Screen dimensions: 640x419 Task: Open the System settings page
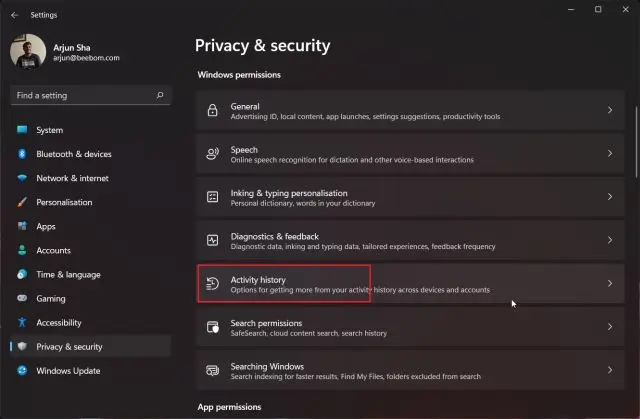[90, 130]
